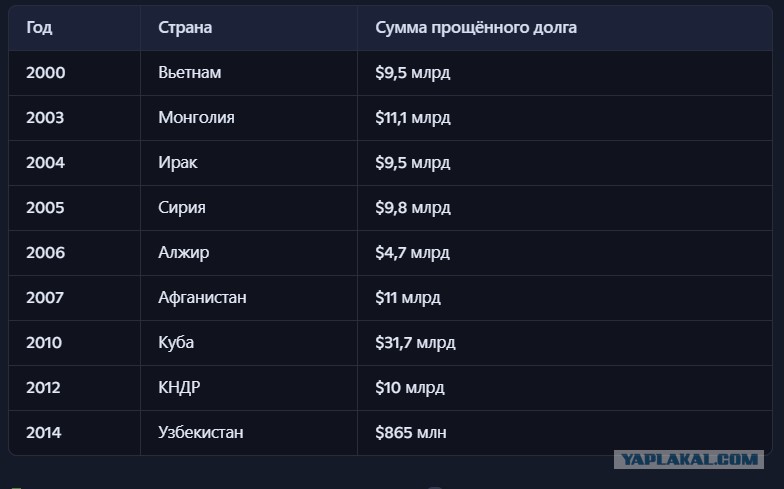This screenshot has height=489, width=784.
Task: Click the "$865 млн" amount cell
Action: [x=411, y=433]
